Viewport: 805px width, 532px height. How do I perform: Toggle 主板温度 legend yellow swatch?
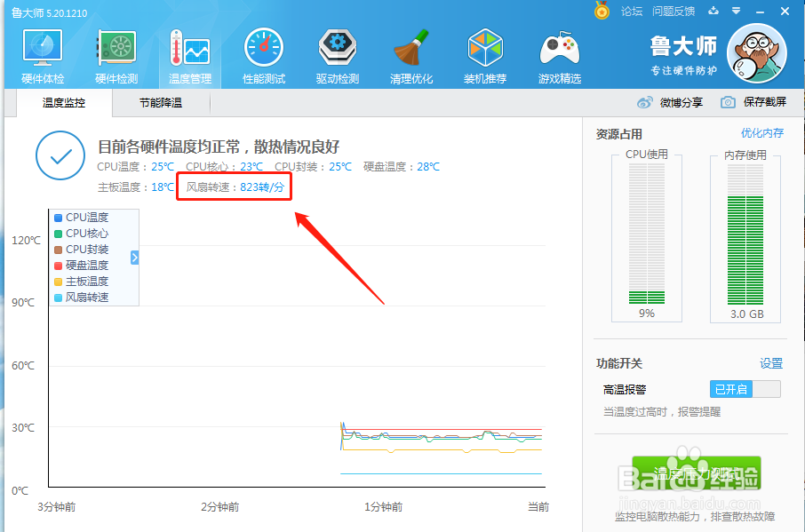click(58, 282)
